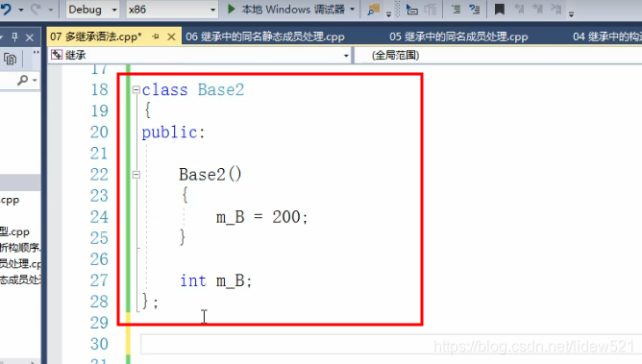Click line number 22 in the gutter
This screenshot has height=364, width=642.
point(100,175)
